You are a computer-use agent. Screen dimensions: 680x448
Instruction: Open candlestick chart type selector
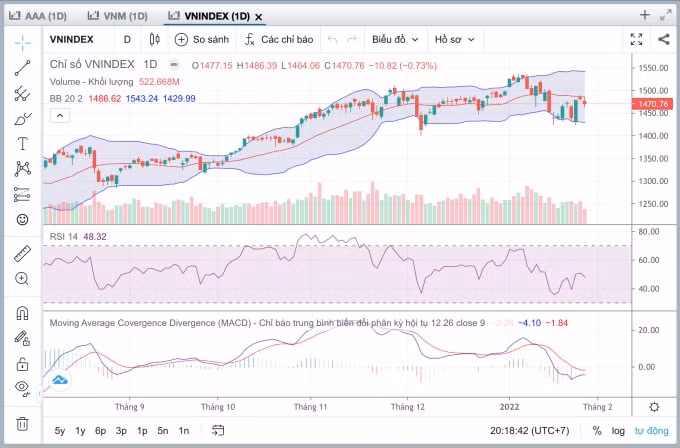(x=154, y=39)
